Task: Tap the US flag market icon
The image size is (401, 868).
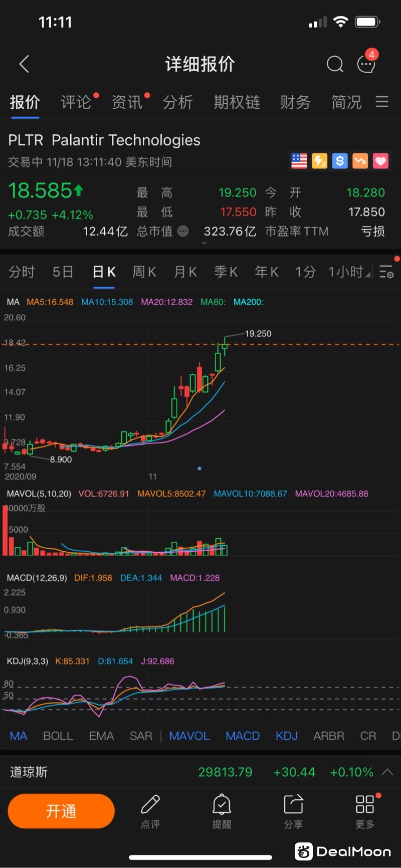Action: click(x=299, y=161)
